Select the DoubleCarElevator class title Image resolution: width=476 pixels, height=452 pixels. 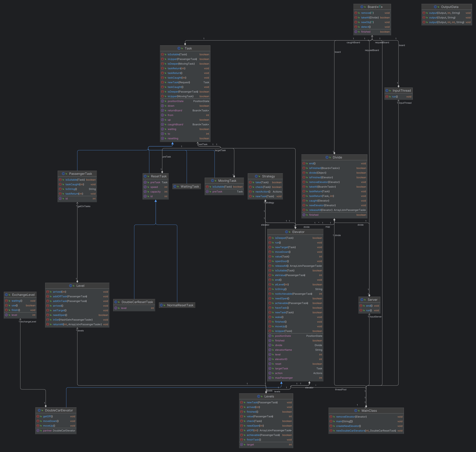pos(59,410)
